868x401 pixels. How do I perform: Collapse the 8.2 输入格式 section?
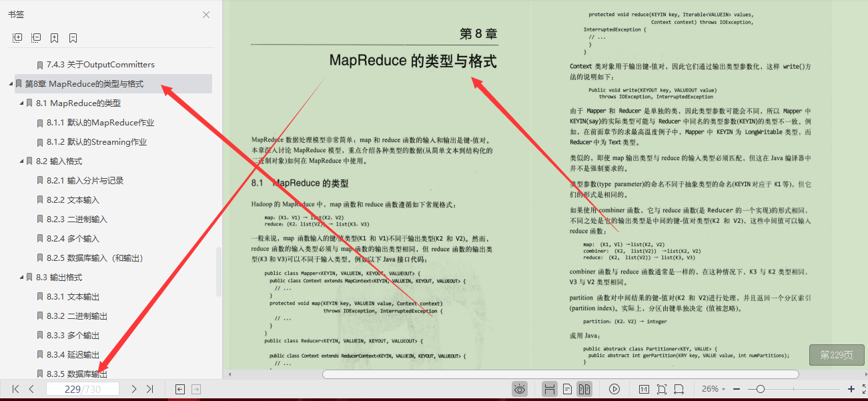click(x=19, y=161)
